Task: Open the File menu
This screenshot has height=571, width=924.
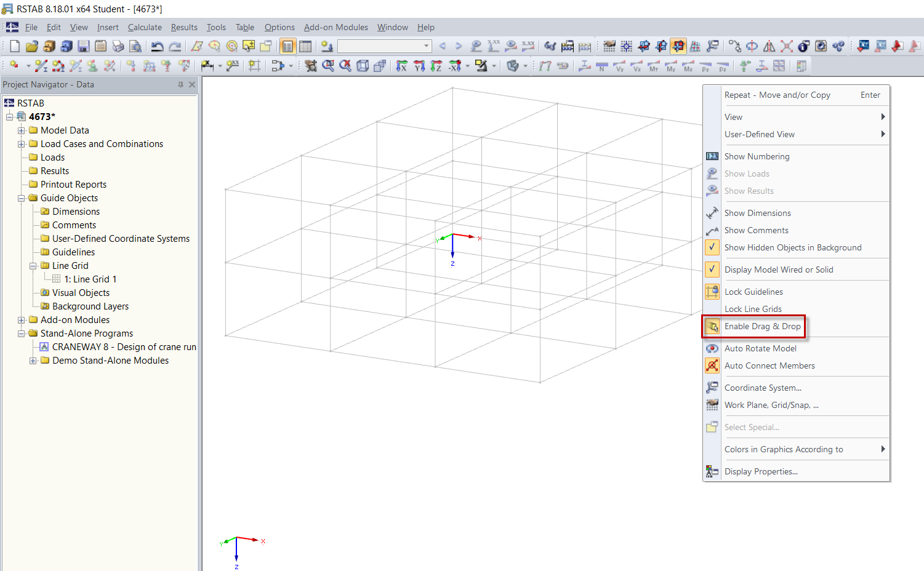Action: 31,27
